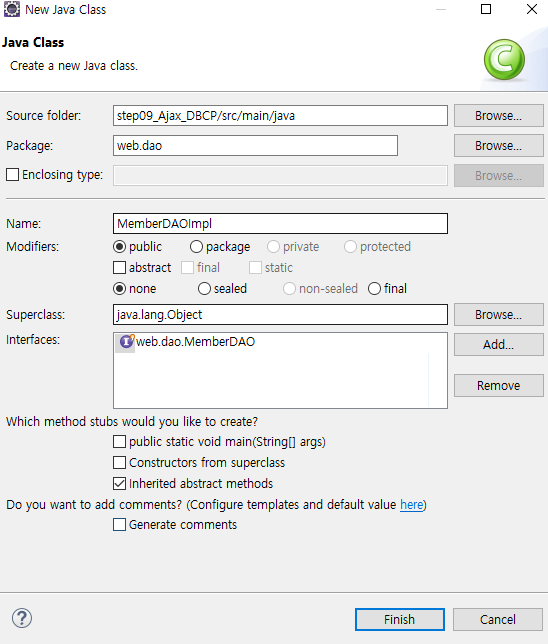Uncheck Inherited abstract methods
This screenshot has height=644, width=548.
tap(119, 483)
